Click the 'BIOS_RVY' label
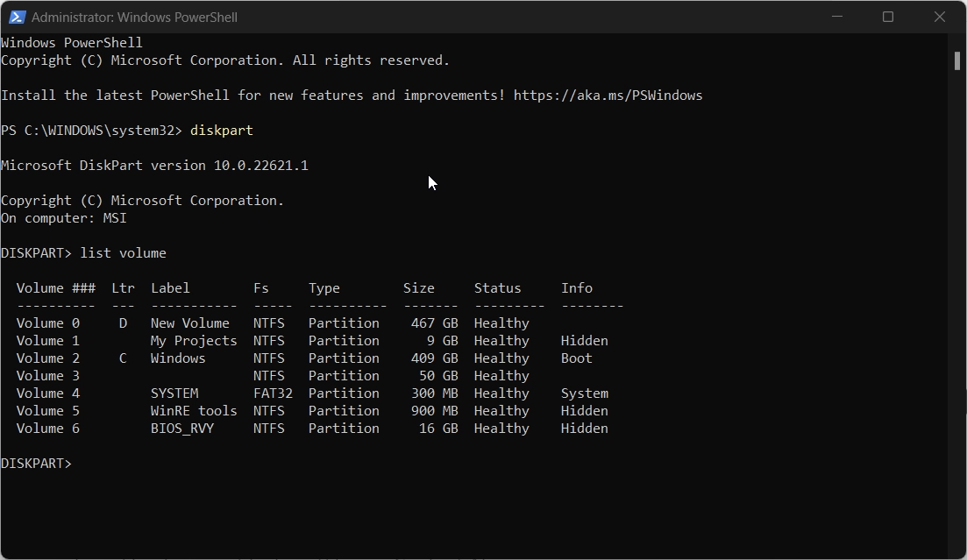The width and height of the screenshot is (967, 560). [182, 429]
